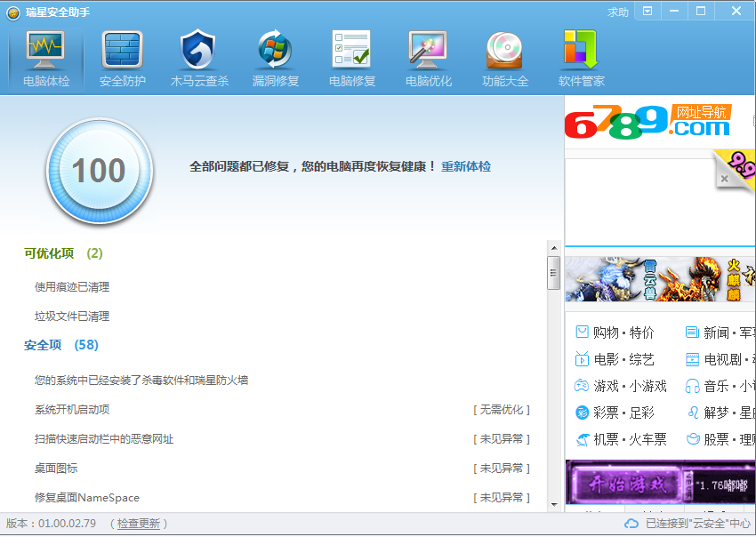
Task: Click the shopping bag icon beside 购物
Action: (582, 333)
